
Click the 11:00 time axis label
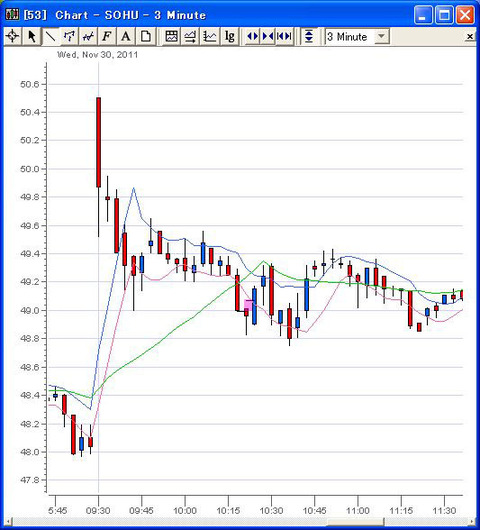pyautogui.click(x=358, y=510)
